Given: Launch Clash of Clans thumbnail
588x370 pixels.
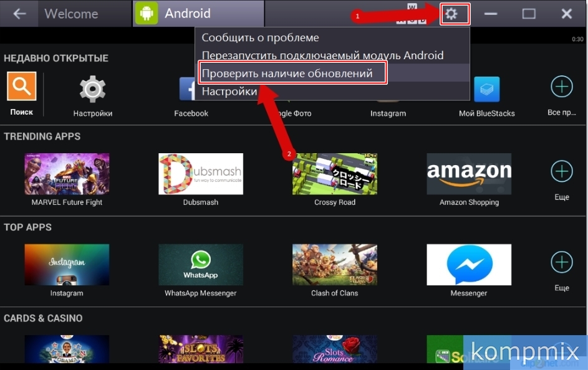Looking at the screenshot, I should [334, 265].
